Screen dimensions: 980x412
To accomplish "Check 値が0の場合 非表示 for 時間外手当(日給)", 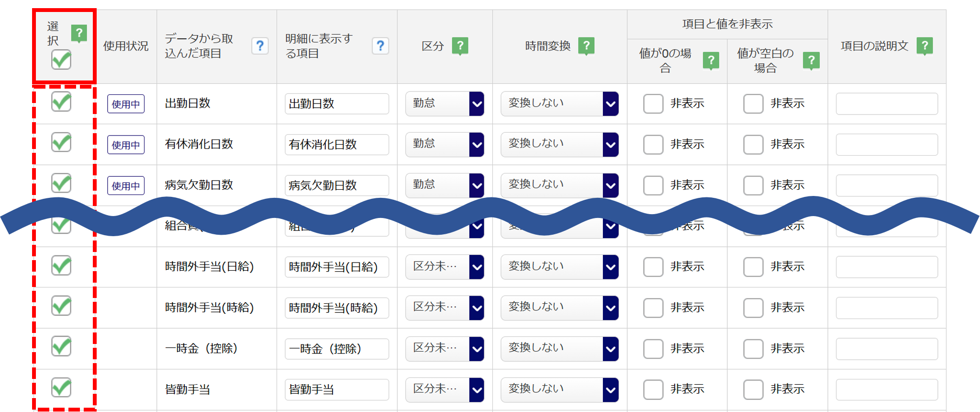I will point(653,267).
